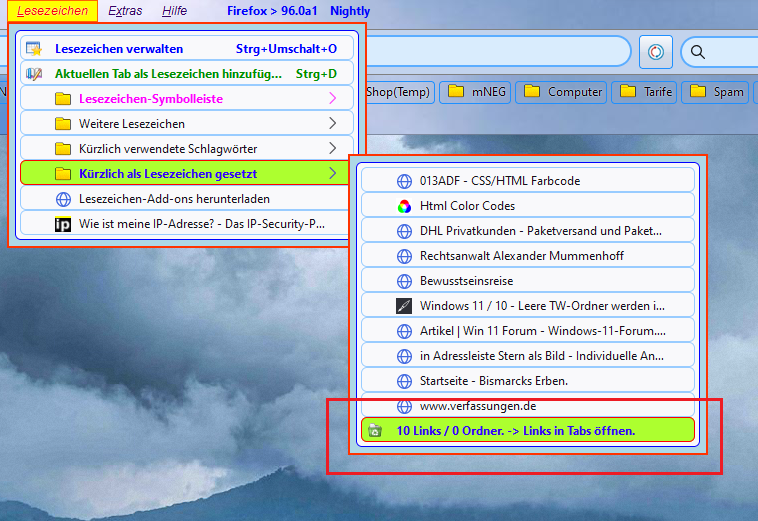
Task: Open the Weitere Lesezeichen folder
Action: (x=187, y=124)
